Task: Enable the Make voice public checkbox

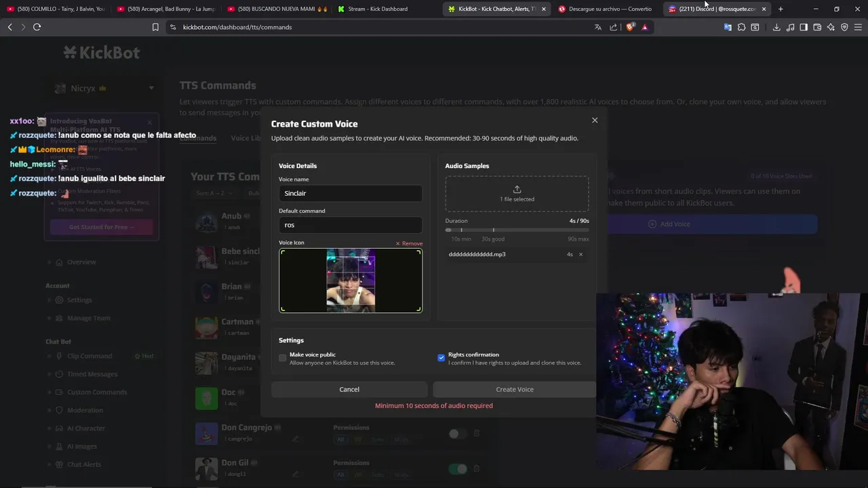Action: click(x=283, y=358)
